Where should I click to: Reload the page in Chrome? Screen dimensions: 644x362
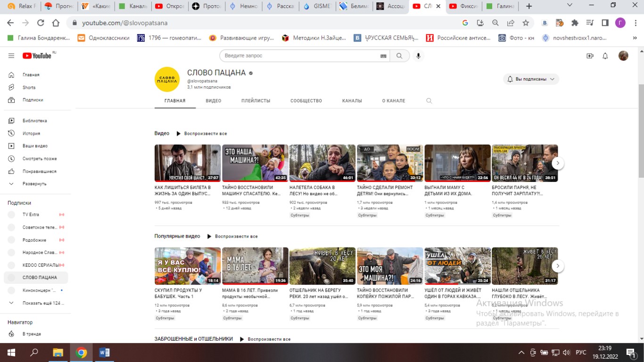(41, 23)
